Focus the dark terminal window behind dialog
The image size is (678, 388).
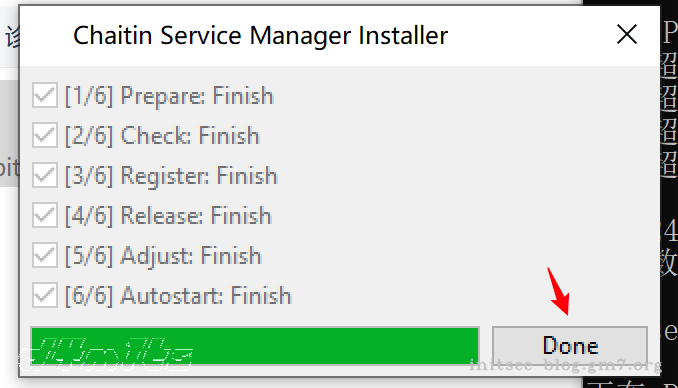point(669,194)
